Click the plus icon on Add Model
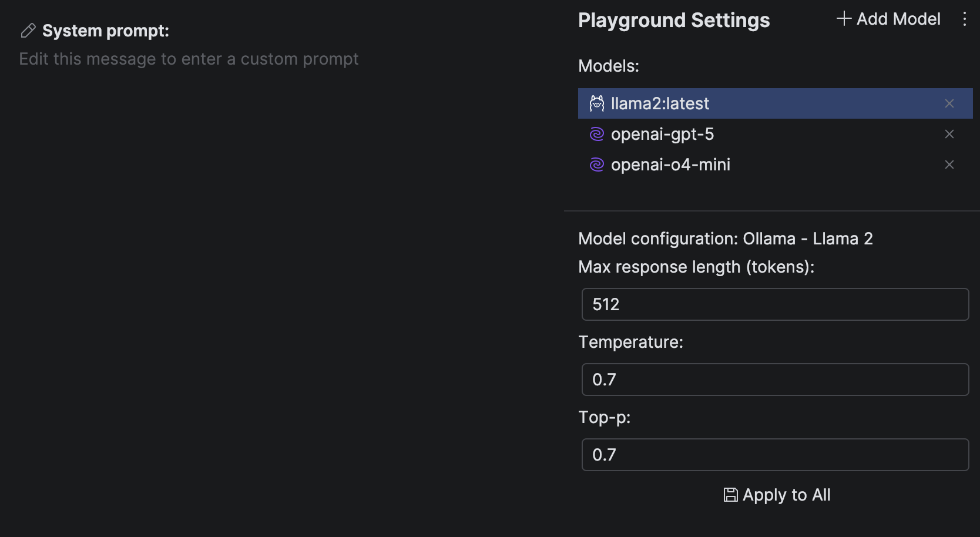 [x=844, y=18]
